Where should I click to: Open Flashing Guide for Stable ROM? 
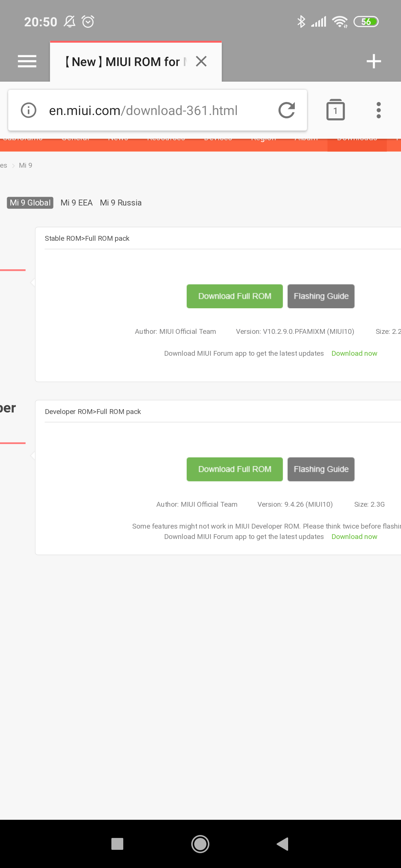point(321,296)
